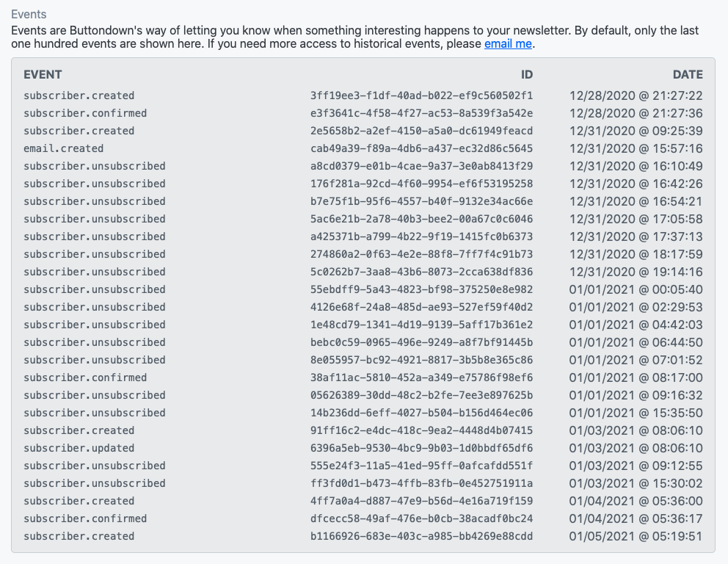The height and width of the screenshot is (564, 728).
Task: Click the date 12/28/2020 @ 21:27:22
Action: click(x=636, y=95)
